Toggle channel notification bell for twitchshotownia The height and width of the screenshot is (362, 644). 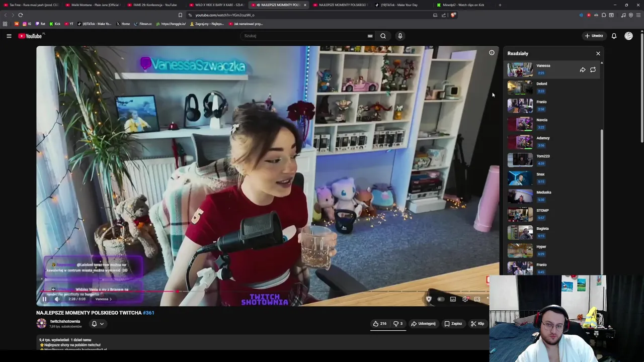click(94, 324)
